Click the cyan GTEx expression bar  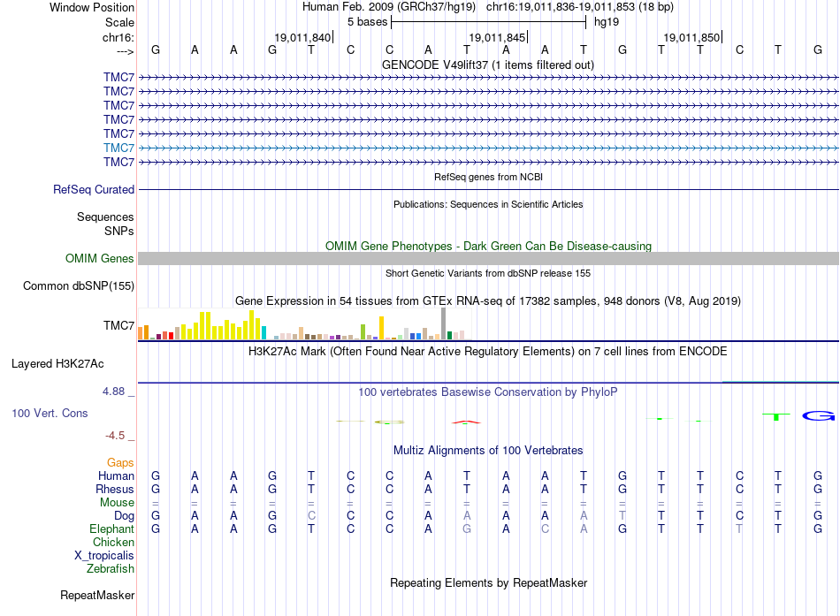tap(264, 332)
